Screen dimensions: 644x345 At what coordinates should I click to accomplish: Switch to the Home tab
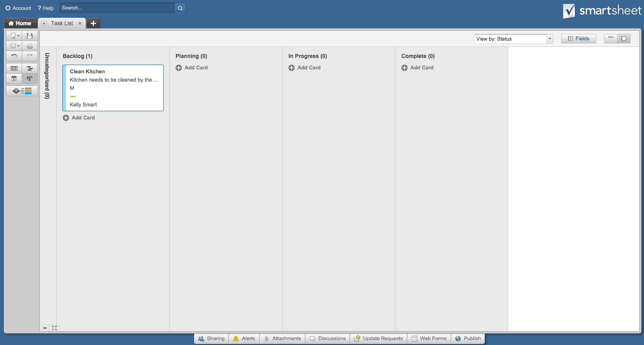click(x=20, y=23)
